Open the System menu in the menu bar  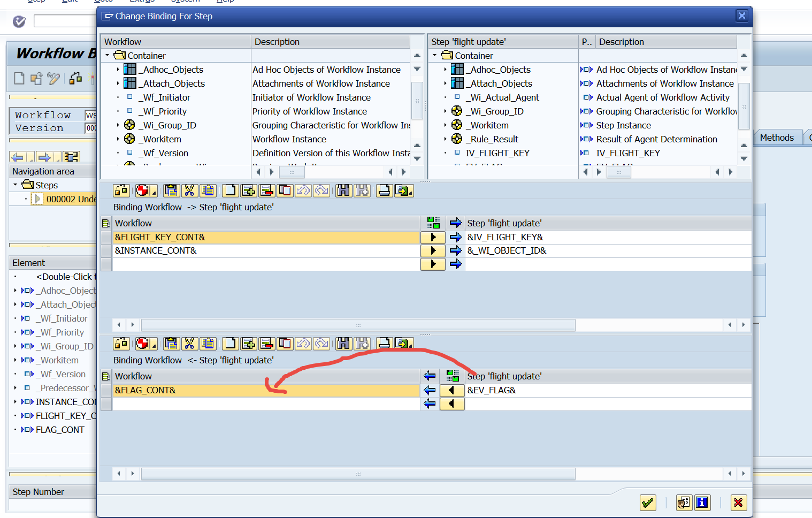coord(185,2)
